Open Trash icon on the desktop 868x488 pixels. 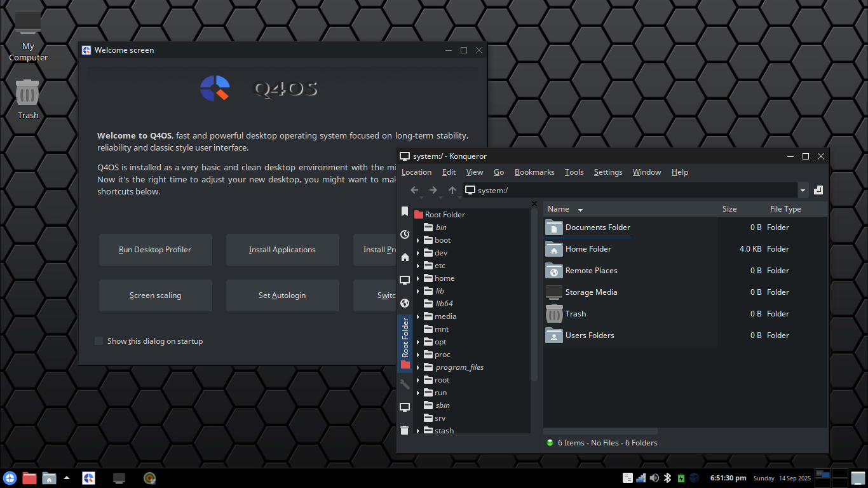tap(28, 99)
